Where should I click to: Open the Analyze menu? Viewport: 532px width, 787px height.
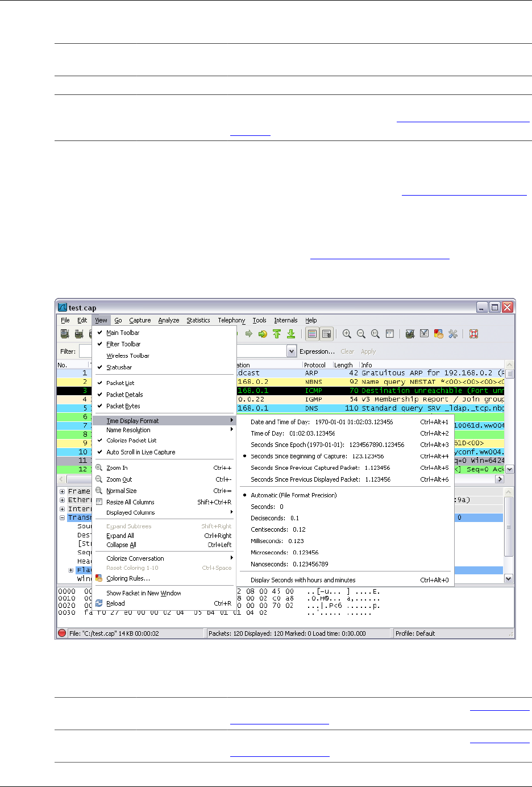(169, 320)
